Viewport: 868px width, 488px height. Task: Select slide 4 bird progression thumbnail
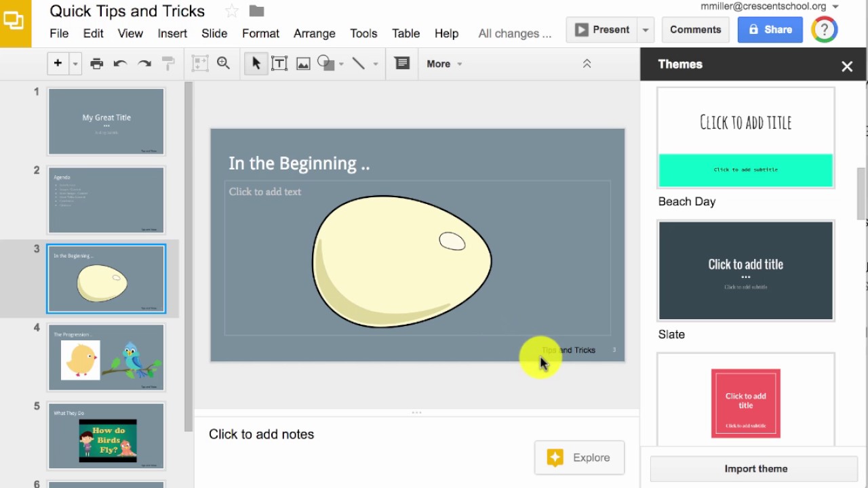click(106, 357)
